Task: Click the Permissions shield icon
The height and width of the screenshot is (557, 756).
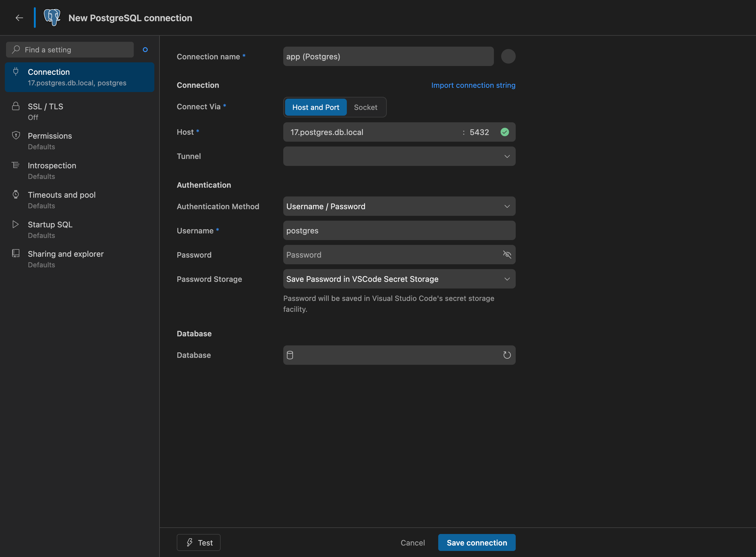Action: 16,135
